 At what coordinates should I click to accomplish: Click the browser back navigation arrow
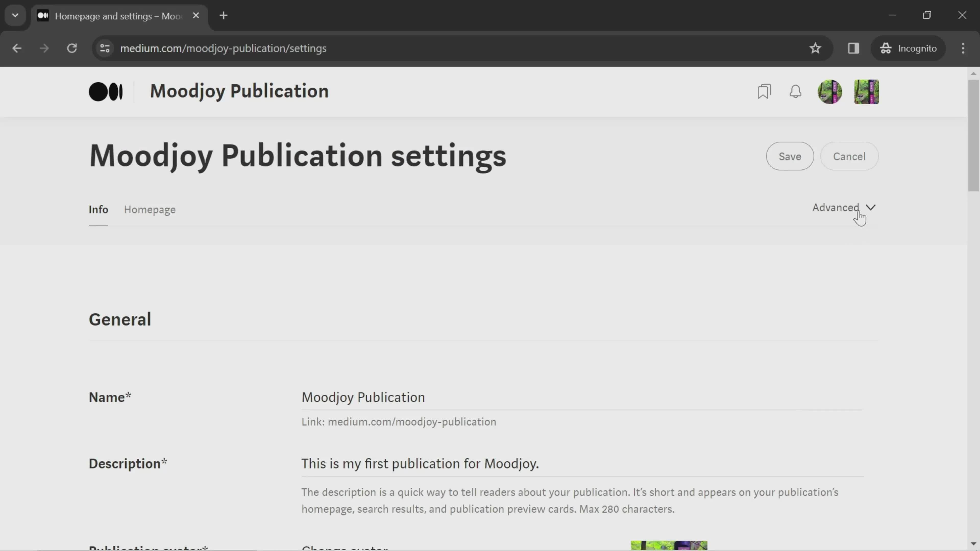pyautogui.click(x=17, y=48)
